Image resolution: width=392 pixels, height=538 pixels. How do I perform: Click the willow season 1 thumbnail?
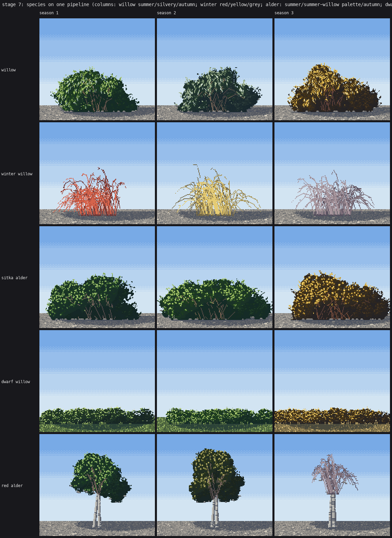click(x=97, y=69)
